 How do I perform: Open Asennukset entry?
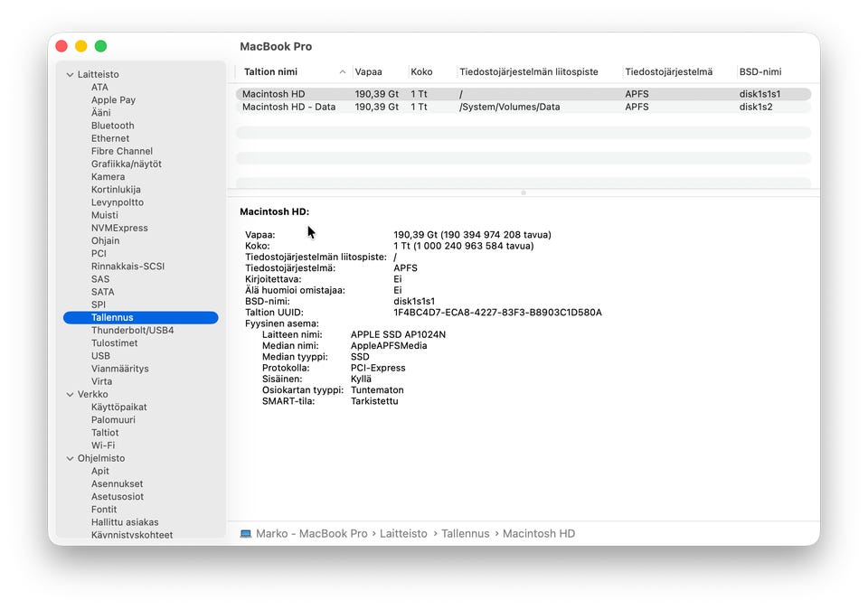[117, 484]
